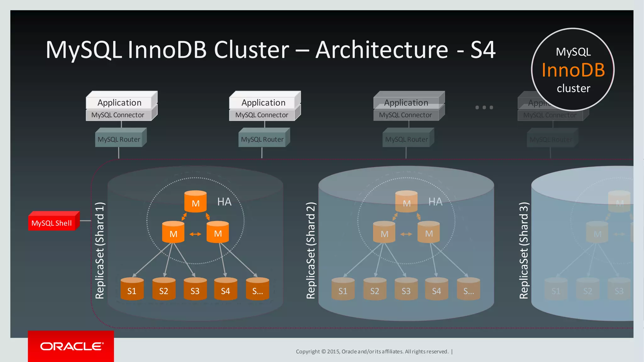Select the S4 slave cylinder in Shard 1
This screenshot has width=644, height=362.
click(225, 289)
